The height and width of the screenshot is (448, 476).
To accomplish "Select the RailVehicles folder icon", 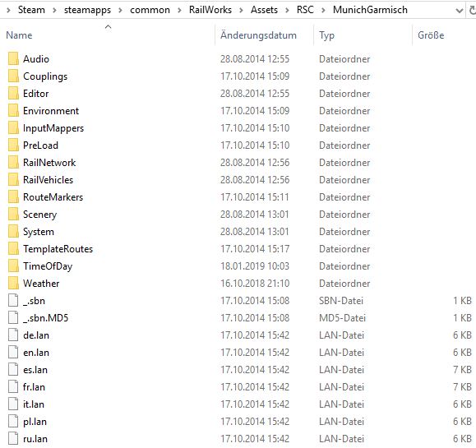I will click(x=13, y=179).
